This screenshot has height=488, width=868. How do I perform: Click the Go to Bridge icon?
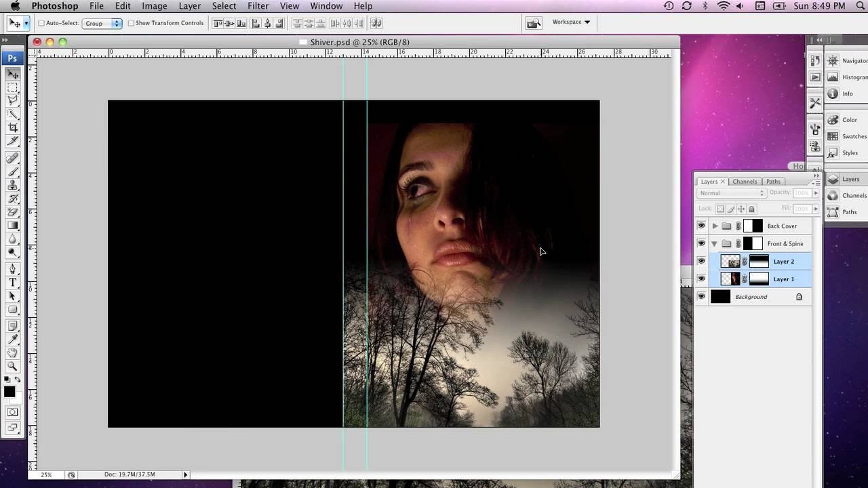[534, 23]
